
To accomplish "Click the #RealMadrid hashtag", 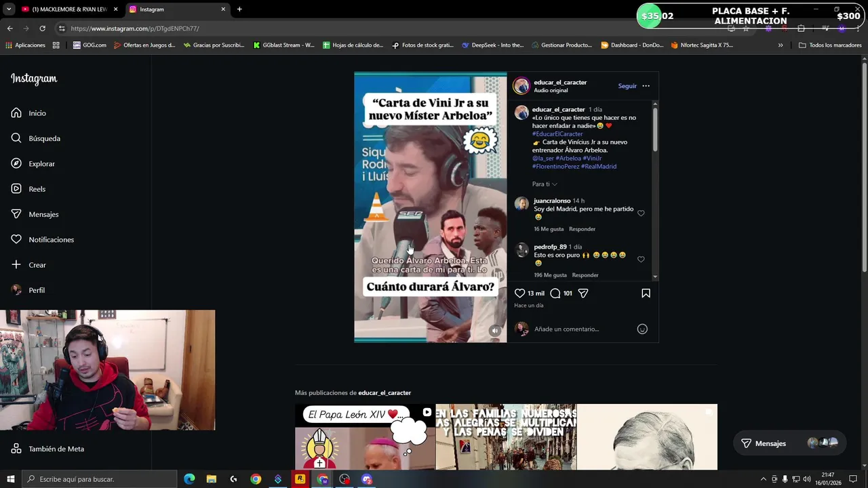I will click(599, 167).
